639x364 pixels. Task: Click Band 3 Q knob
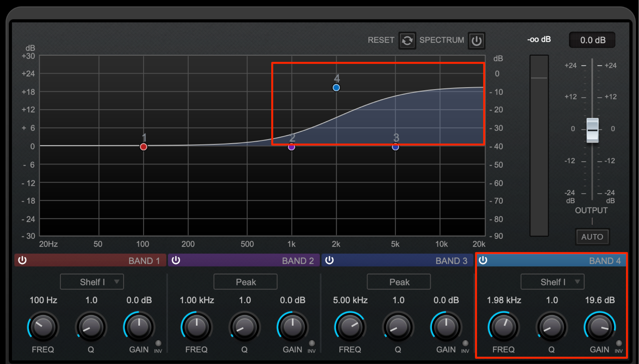coord(398,327)
